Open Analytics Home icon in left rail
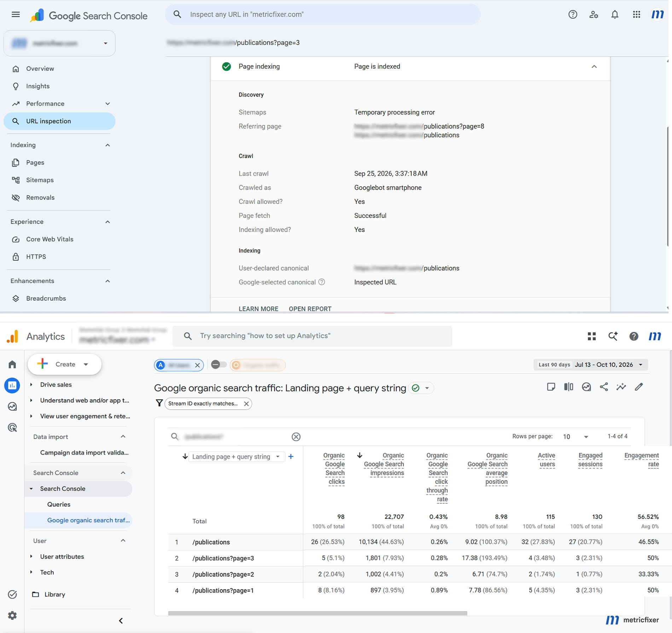This screenshot has width=672, height=633. (x=12, y=364)
